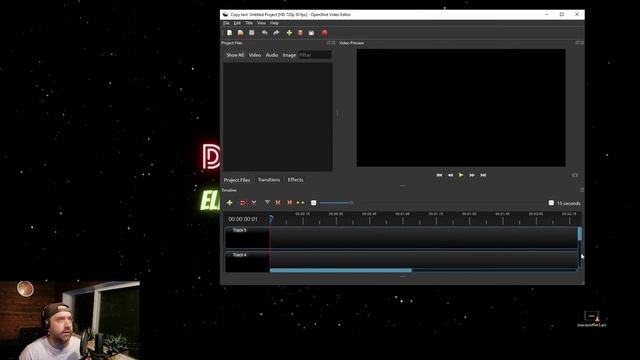Click the Undo arrow icon
Image resolution: width=640 pixels, height=360 pixels.
pos(264,33)
